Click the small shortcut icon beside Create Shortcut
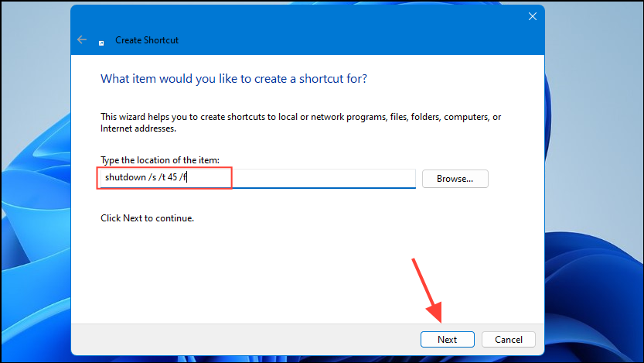Screen dimensions: 644x363 (x=102, y=41)
